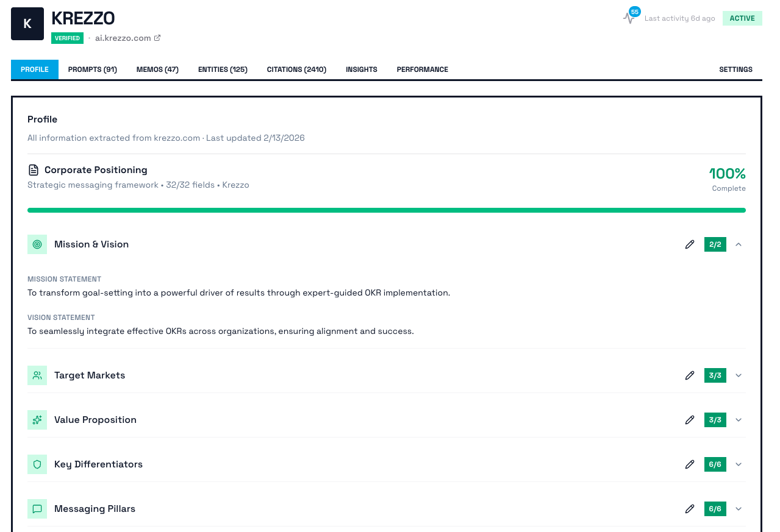This screenshot has height=532, width=780.
Task: Open the Settings page
Action: pos(735,69)
